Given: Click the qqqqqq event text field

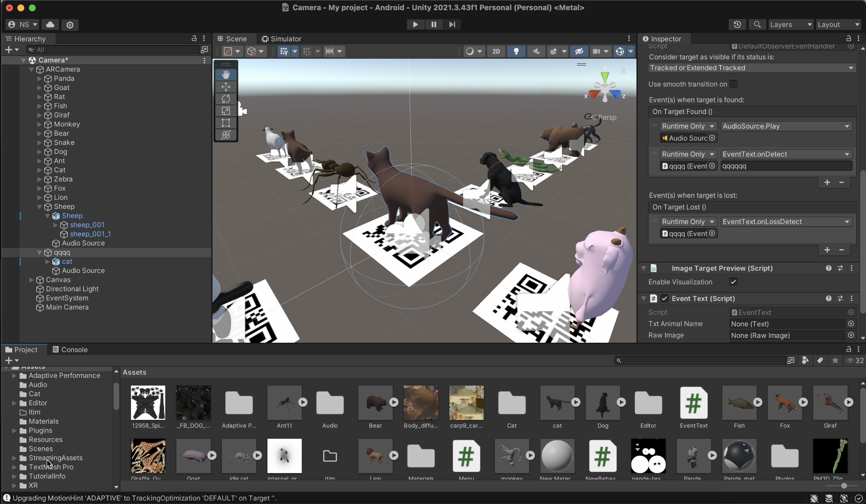Looking at the screenshot, I should [786, 166].
